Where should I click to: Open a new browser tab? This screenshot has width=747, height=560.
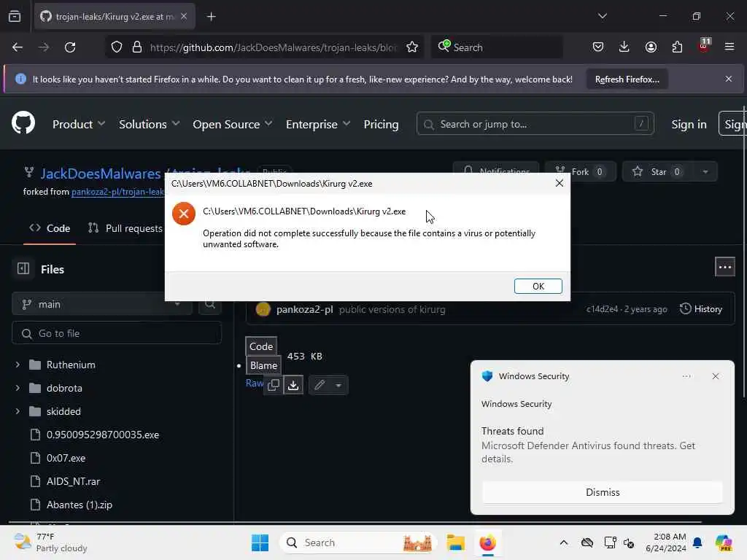211,17
